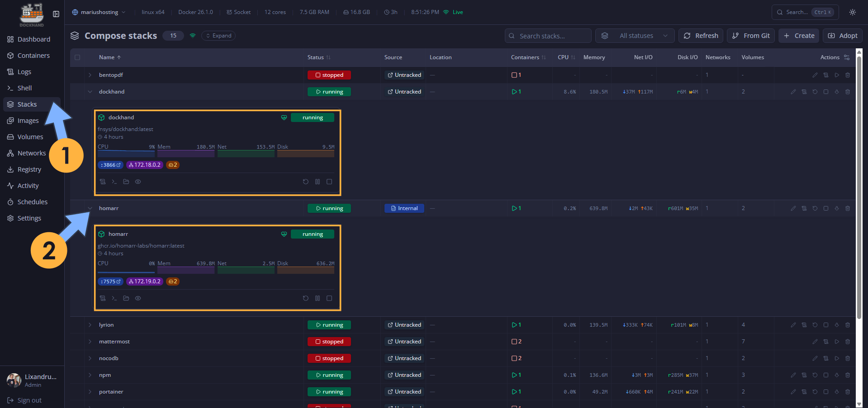The width and height of the screenshot is (868, 408).
Task: Open the All statuses filter dropdown
Action: click(x=635, y=35)
